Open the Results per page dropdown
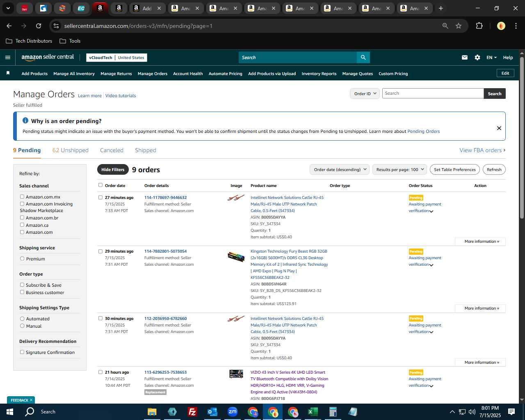This screenshot has height=420, width=525. 399,169
